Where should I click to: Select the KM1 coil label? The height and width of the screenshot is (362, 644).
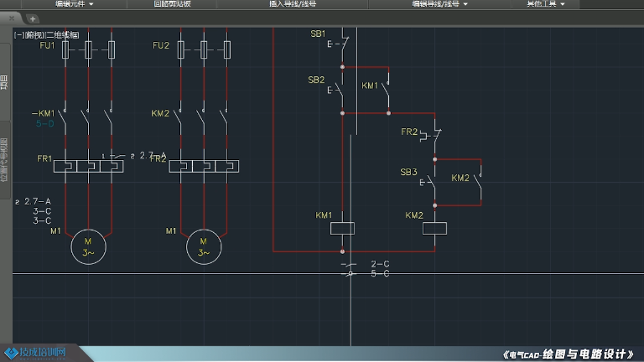(x=324, y=215)
